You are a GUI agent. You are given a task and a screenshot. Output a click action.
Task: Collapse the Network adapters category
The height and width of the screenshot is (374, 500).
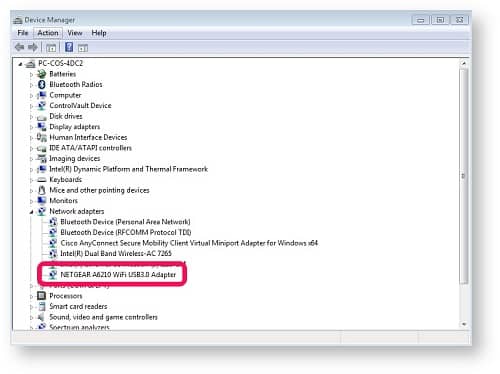tap(32, 212)
